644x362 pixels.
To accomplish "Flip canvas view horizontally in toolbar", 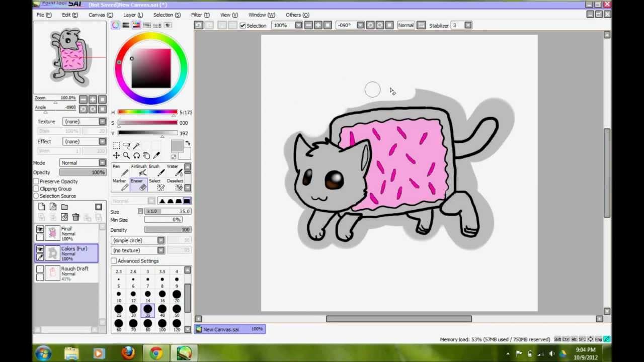I will tap(421, 25).
